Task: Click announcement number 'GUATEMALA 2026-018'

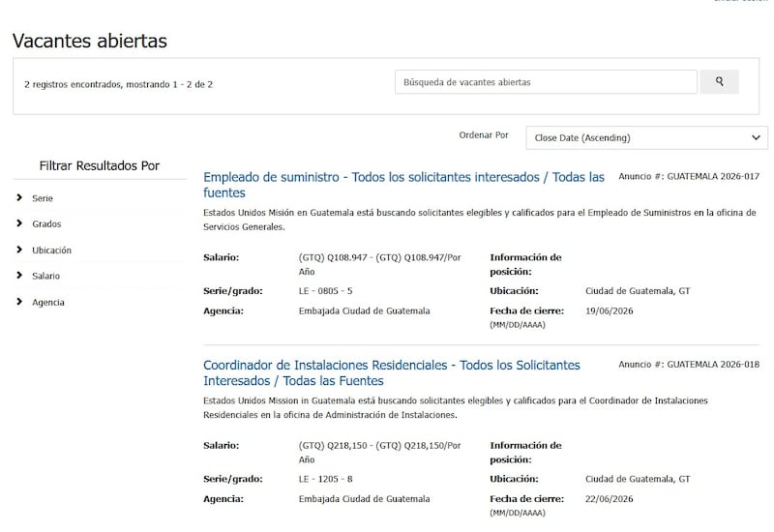Action: tap(713, 365)
